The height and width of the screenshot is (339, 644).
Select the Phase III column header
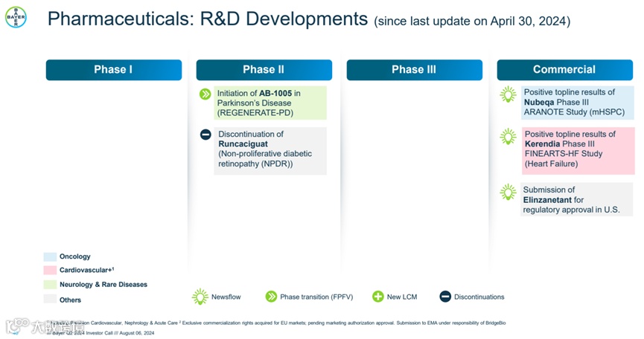click(x=415, y=70)
